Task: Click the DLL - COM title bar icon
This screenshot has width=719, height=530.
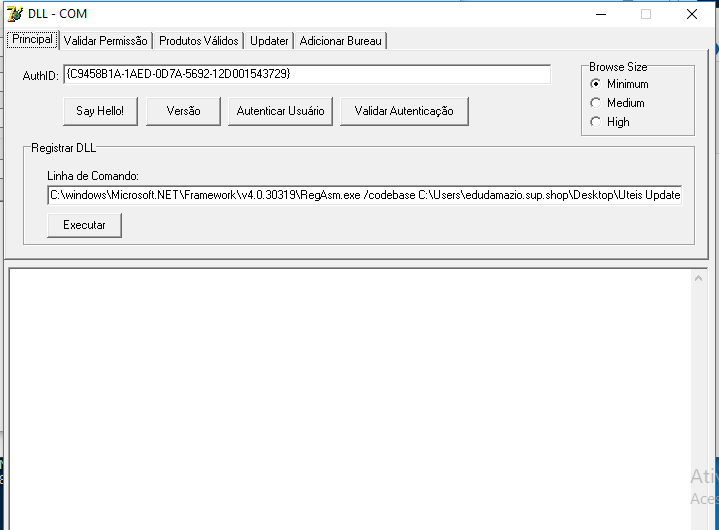Action: [15, 14]
